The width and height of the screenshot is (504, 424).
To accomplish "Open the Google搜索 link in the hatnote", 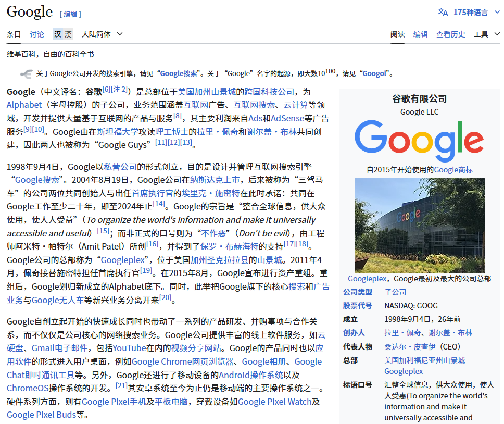I will (x=179, y=73).
